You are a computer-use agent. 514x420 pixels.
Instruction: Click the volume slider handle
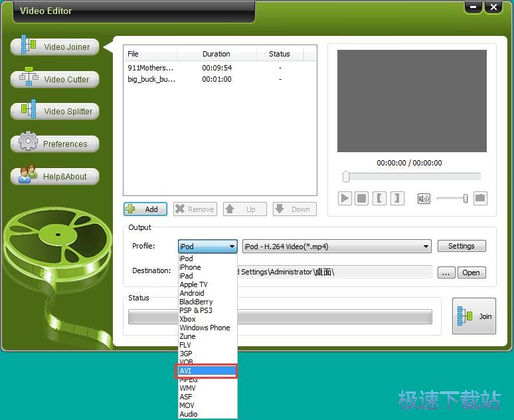466,198
